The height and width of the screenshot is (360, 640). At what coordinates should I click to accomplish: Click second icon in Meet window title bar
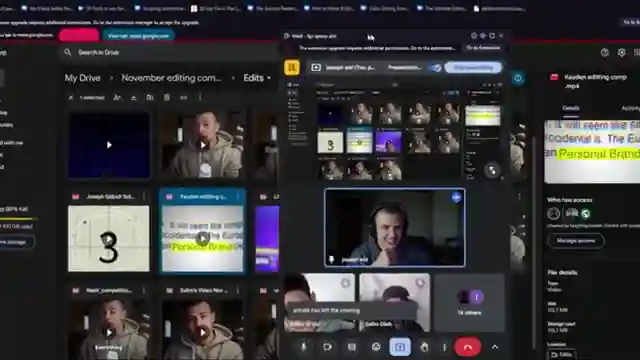click(483, 36)
